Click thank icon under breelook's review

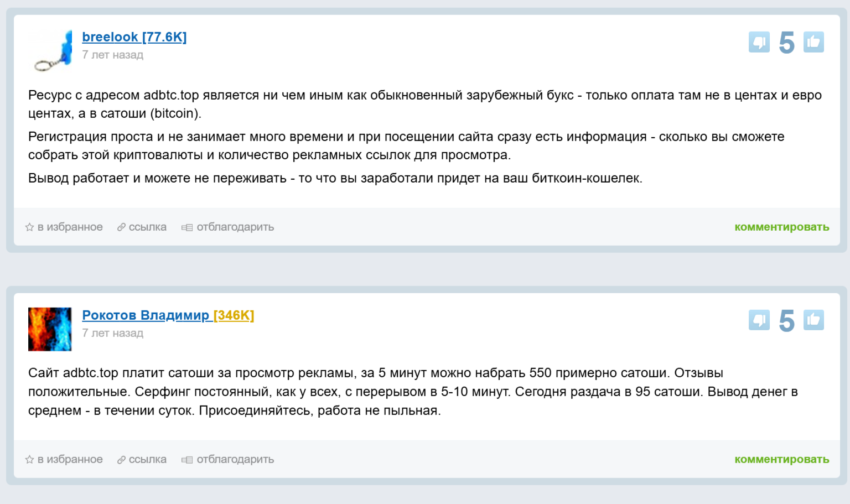[x=187, y=227]
